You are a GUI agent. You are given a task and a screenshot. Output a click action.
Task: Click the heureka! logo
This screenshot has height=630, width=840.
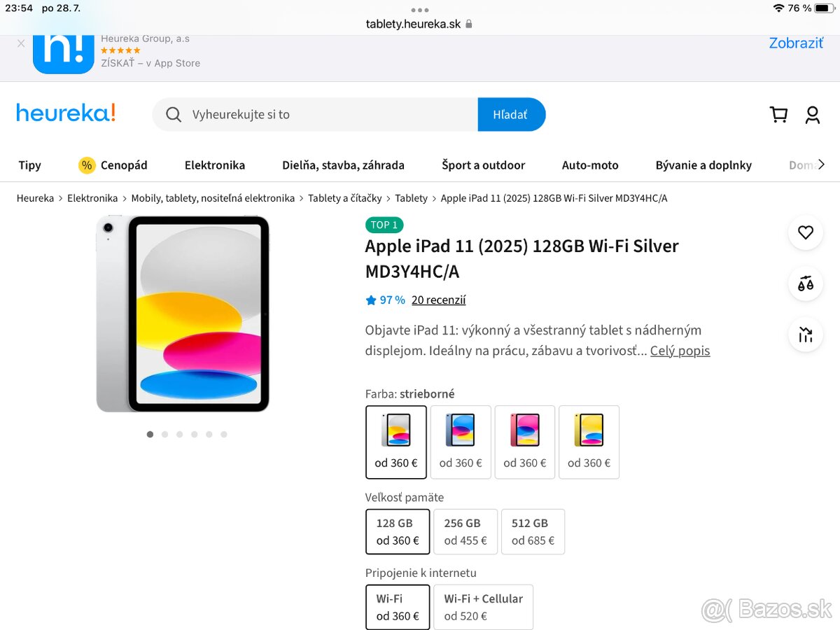[66, 113]
